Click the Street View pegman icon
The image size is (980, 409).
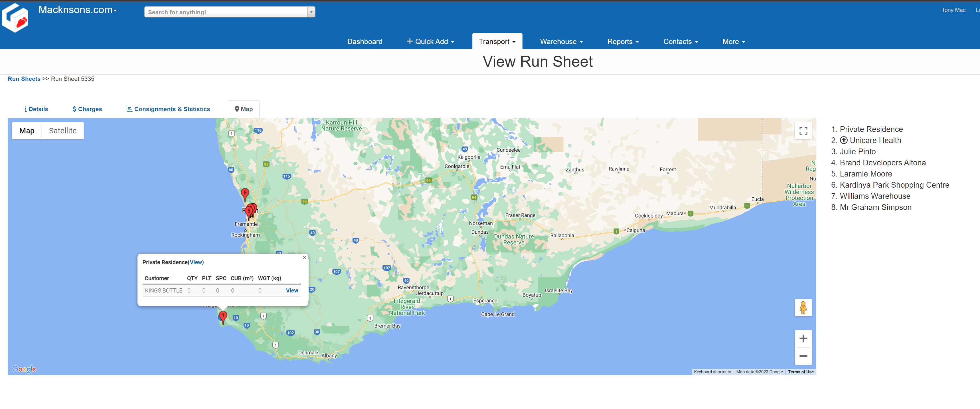point(803,307)
